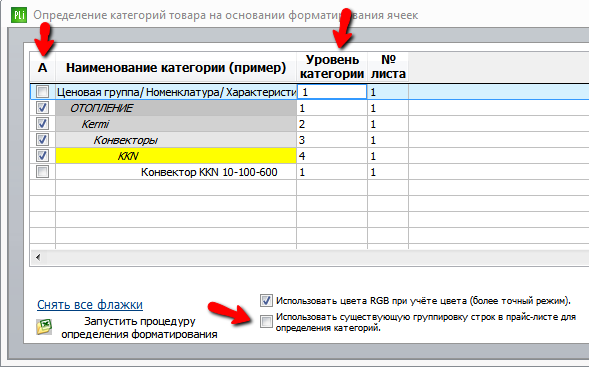Image resolution: width=589 pixels, height=367 pixels.
Task: Click sheet number cell in ОТОПЛЕНИЕ row
Action: tap(388, 108)
